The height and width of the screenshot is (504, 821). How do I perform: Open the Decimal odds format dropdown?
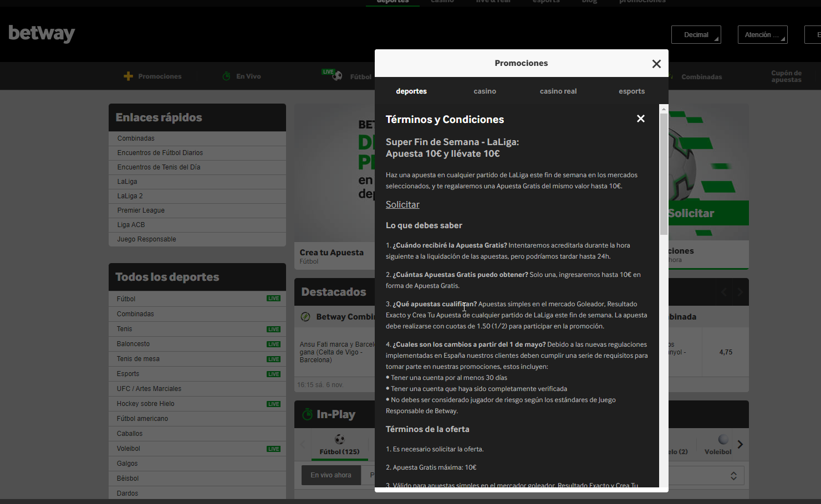click(x=696, y=35)
